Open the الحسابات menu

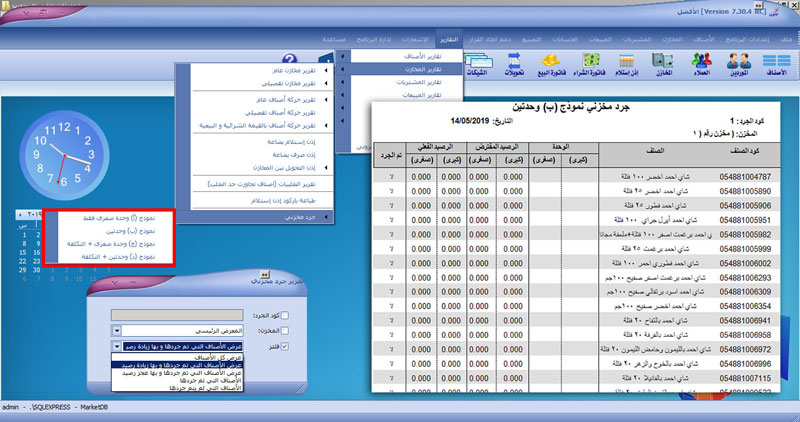pyautogui.click(x=564, y=39)
